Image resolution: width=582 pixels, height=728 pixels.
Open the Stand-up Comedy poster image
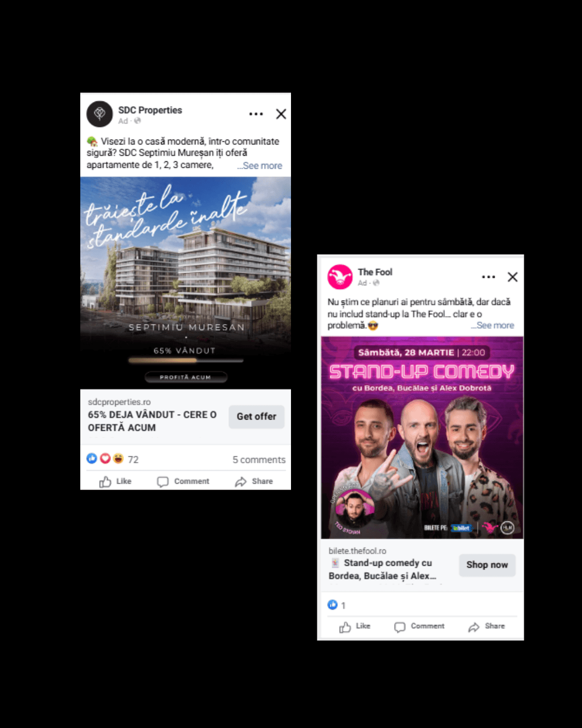click(x=422, y=437)
